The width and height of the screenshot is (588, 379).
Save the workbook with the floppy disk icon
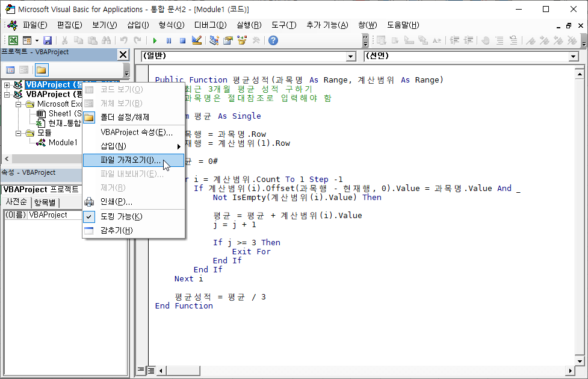(x=48, y=40)
